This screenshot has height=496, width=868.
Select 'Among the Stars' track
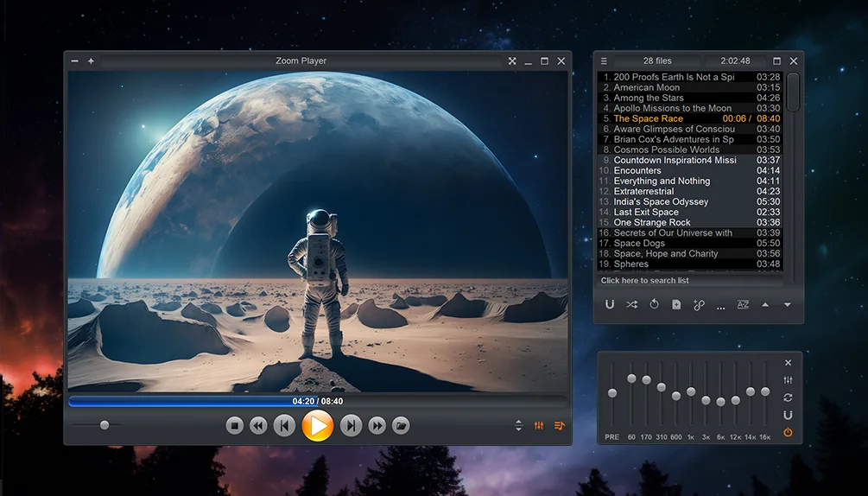coord(690,98)
